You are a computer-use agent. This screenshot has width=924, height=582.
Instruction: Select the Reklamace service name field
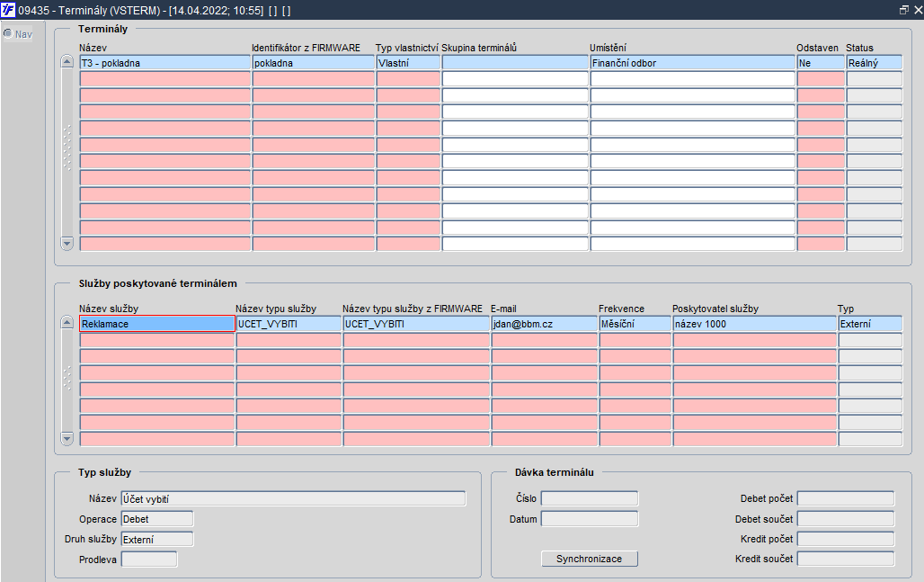click(x=157, y=324)
